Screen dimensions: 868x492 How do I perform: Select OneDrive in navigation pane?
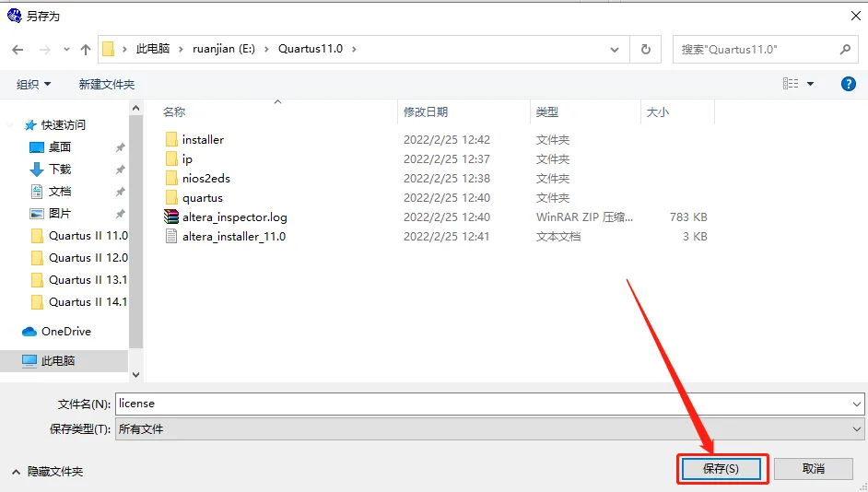coord(65,332)
